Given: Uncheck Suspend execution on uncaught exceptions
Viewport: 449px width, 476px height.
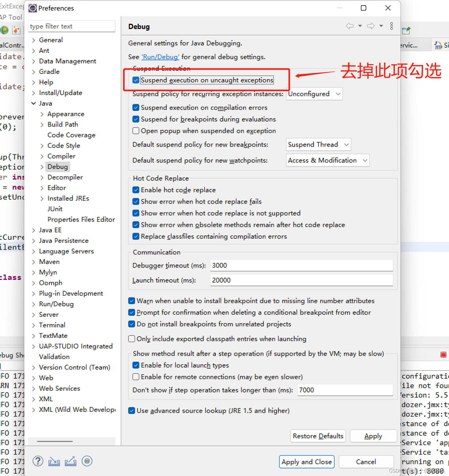Looking at the screenshot, I should pos(136,80).
